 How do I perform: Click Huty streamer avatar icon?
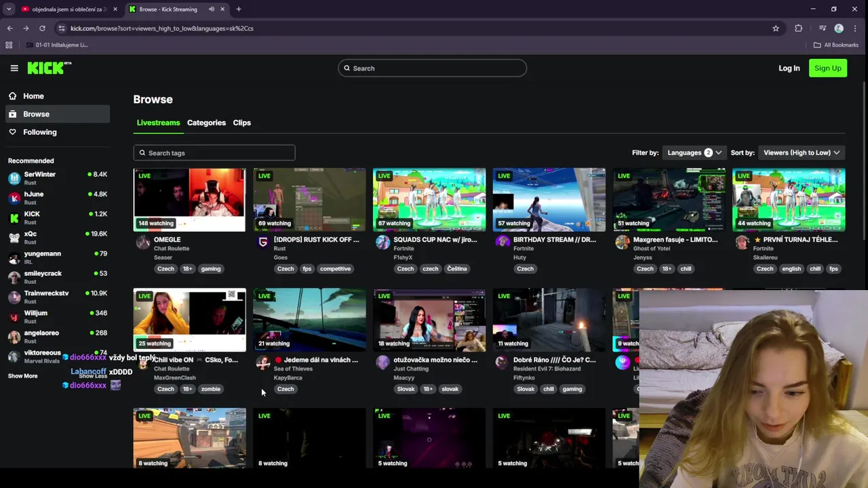pos(502,243)
